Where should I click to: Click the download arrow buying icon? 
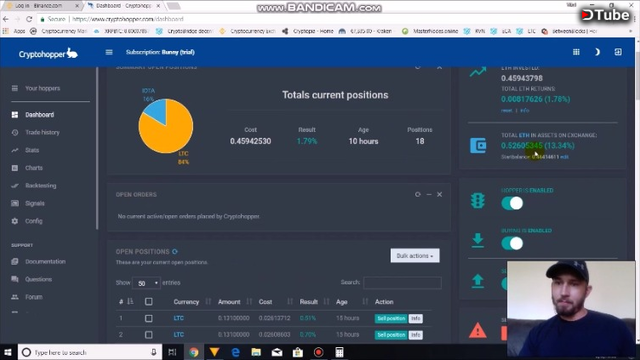pyautogui.click(x=478, y=240)
